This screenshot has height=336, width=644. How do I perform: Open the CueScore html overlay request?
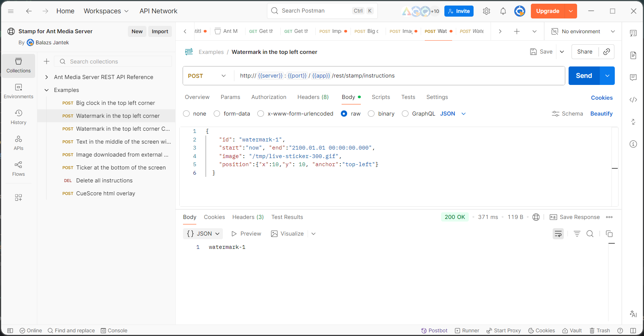pyautogui.click(x=106, y=193)
